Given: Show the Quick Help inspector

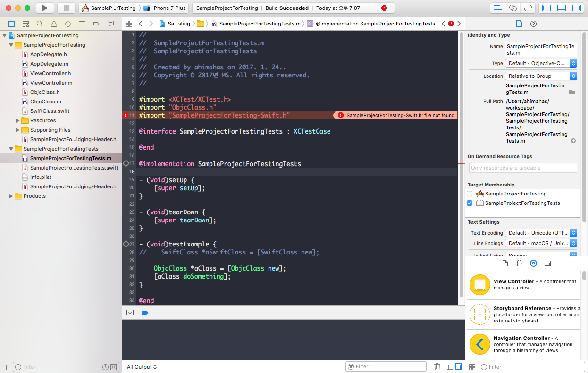Looking at the screenshot, I should [533, 24].
